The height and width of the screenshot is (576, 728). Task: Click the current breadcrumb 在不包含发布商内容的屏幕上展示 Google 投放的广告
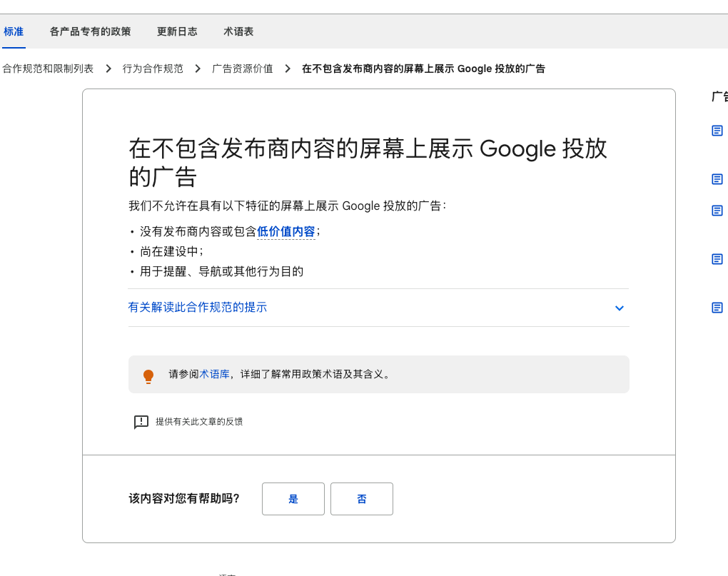[x=423, y=69]
